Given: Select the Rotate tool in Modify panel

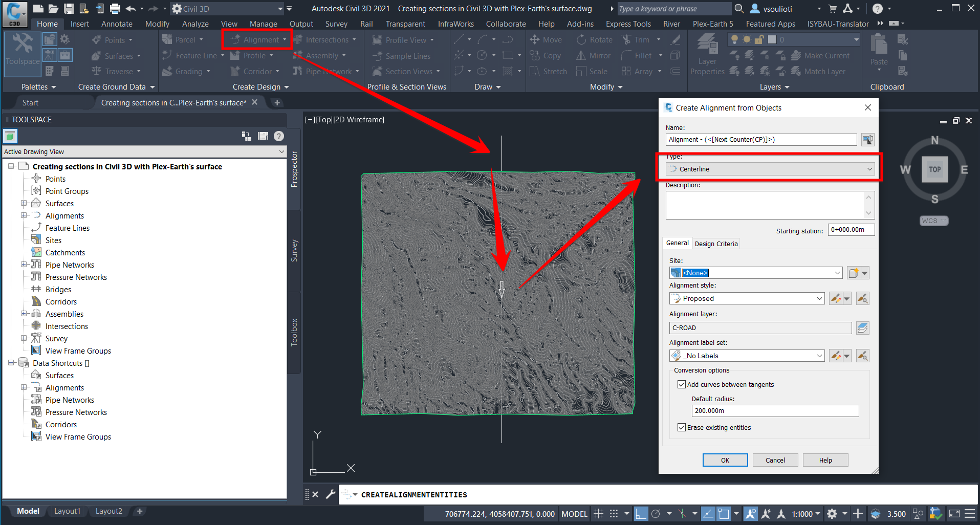Looking at the screenshot, I should (594, 40).
